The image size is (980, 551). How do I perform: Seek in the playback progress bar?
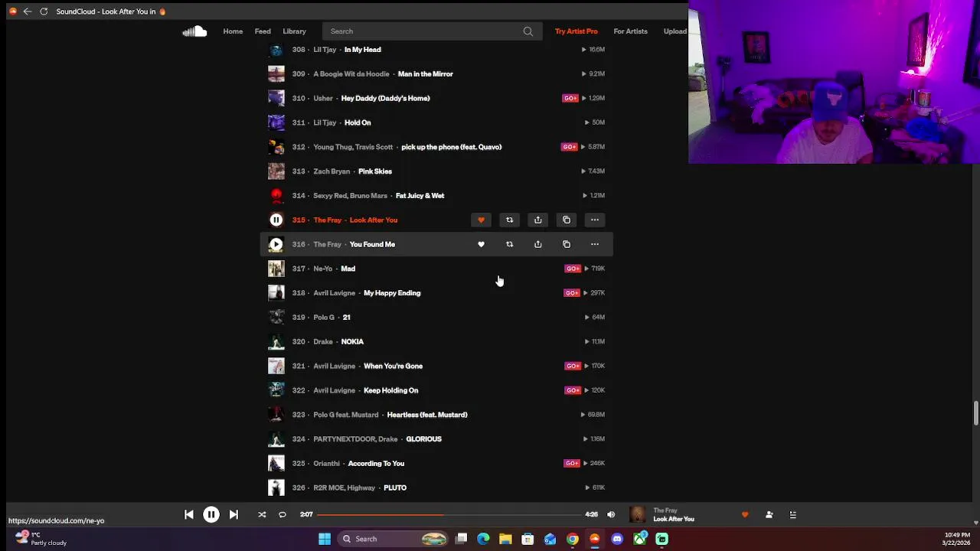tap(448, 515)
